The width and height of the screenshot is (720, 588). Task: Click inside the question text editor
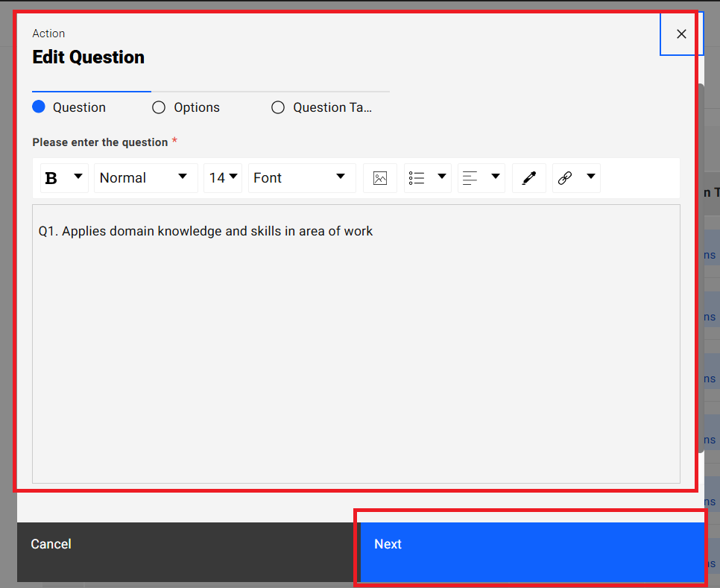click(356, 343)
